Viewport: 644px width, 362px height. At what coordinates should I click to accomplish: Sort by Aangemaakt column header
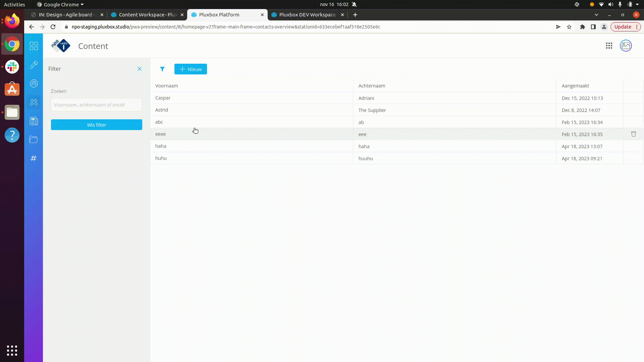point(575,86)
